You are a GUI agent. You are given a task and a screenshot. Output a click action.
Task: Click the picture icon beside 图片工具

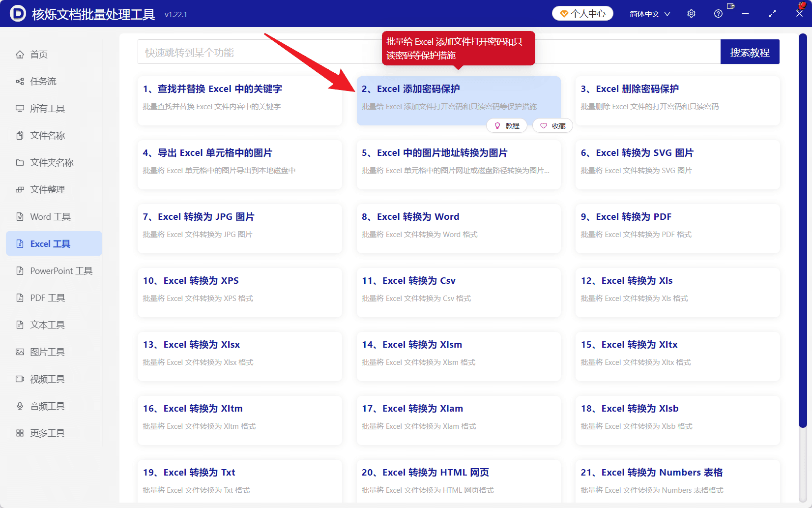(x=20, y=352)
